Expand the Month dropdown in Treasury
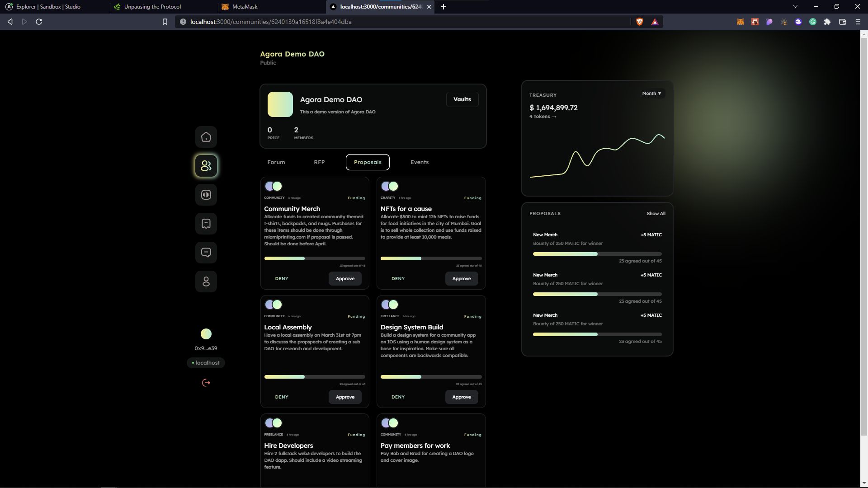 coord(651,94)
